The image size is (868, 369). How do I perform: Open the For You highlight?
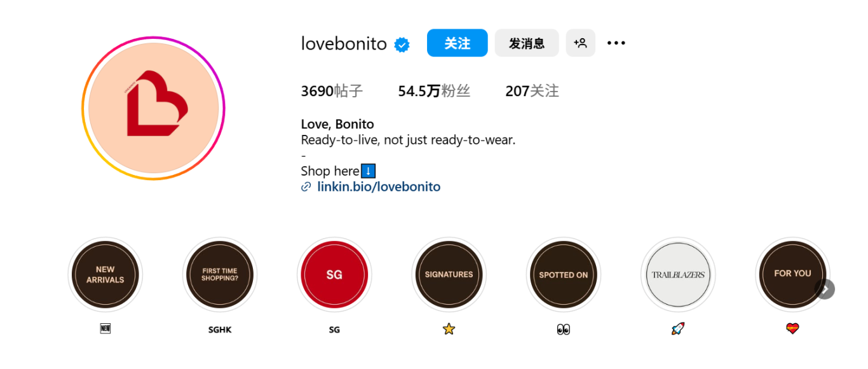pyautogui.click(x=791, y=275)
